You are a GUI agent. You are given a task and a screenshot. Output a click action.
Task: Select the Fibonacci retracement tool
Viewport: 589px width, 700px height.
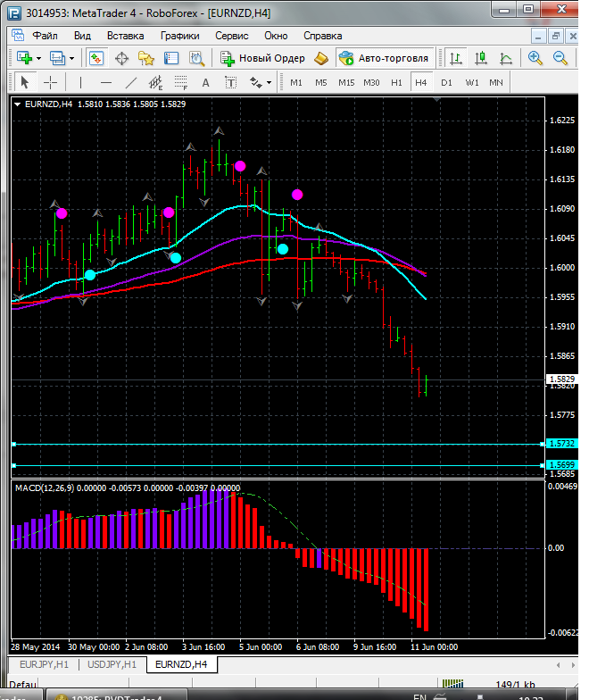[x=180, y=82]
